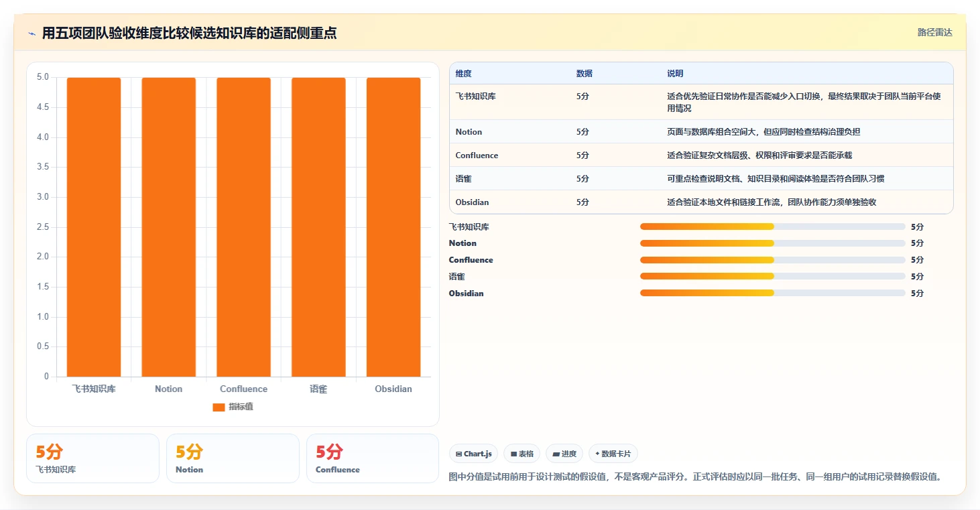The image size is (980, 510).
Task: Click the Obsidian label in the progress list
Action: [x=467, y=294]
